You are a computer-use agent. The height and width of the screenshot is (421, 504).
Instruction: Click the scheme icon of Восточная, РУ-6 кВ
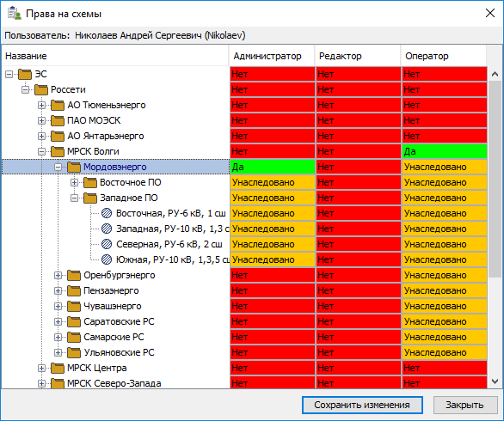tap(107, 213)
